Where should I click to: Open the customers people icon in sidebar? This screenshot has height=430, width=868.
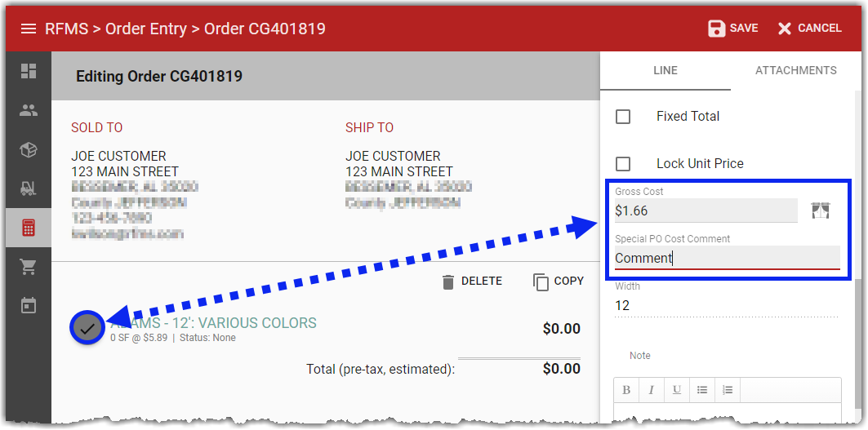pos(29,110)
